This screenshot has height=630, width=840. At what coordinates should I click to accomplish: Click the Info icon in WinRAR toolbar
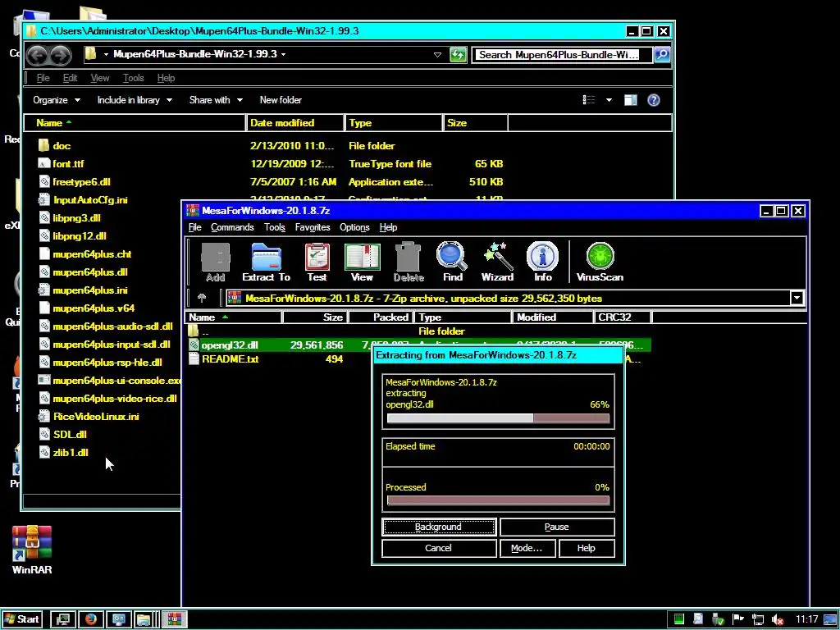pos(542,262)
